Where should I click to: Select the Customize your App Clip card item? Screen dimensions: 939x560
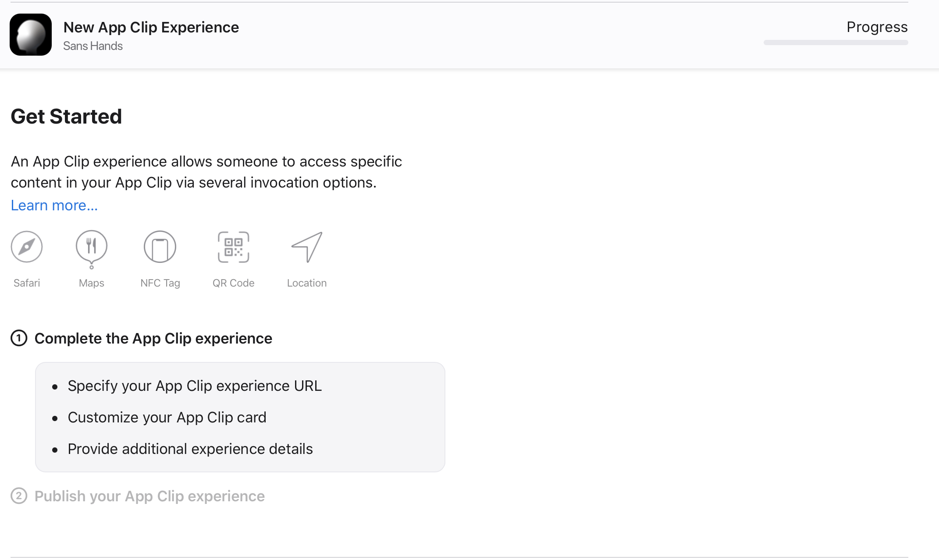(167, 417)
